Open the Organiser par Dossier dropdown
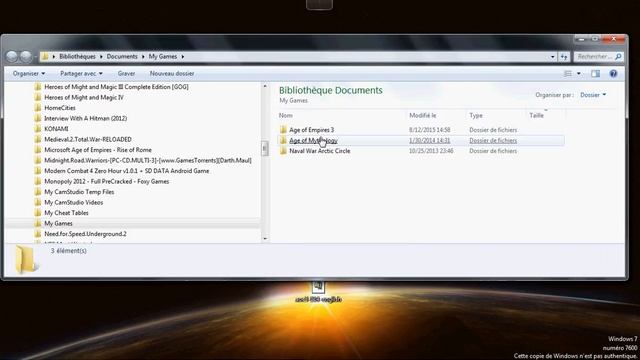The width and height of the screenshot is (640, 360). point(593,95)
